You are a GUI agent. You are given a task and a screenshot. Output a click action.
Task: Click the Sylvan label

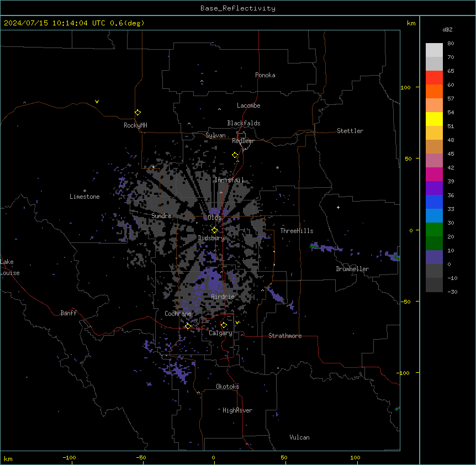[x=215, y=135]
